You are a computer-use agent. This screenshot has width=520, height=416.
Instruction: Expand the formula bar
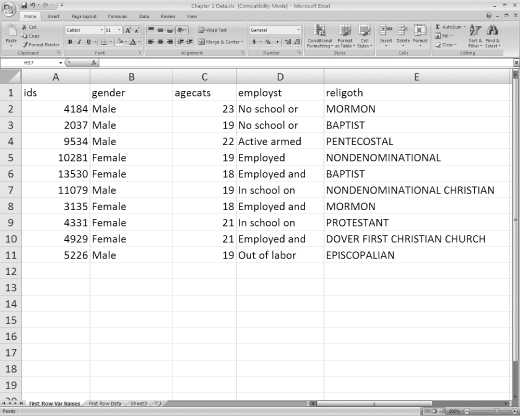[x=516, y=62]
